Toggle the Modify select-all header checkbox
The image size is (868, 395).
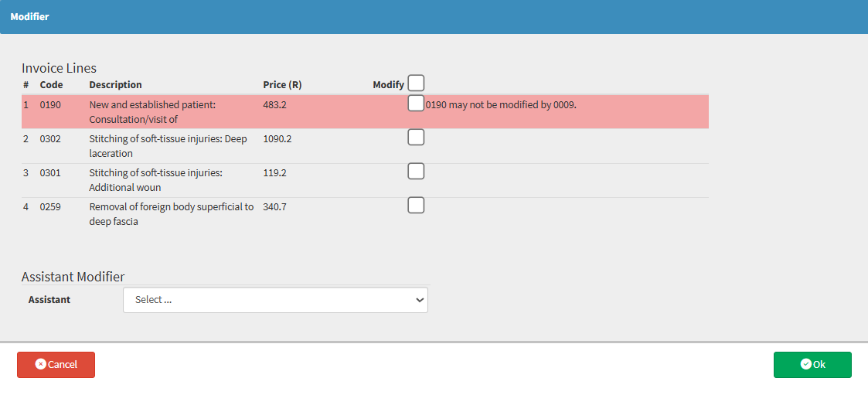(417, 83)
